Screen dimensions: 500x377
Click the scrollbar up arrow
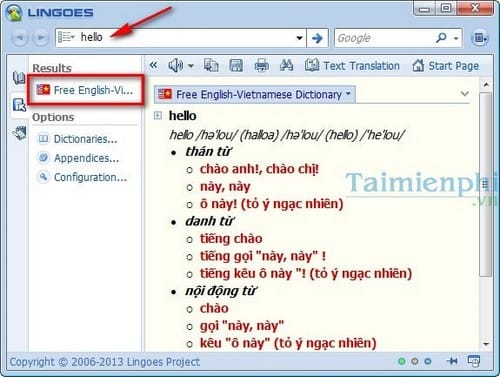coord(486,85)
